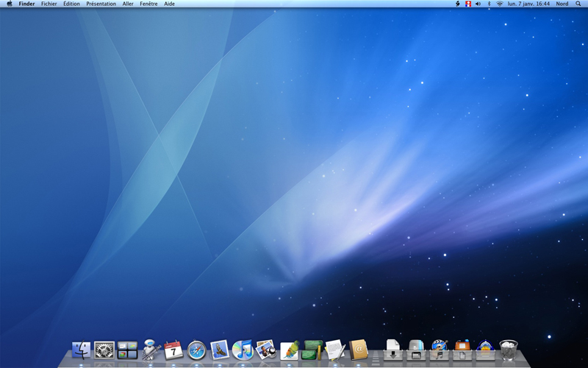Open Finder from the Dock
This screenshot has height=368, width=588.
[x=82, y=350]
